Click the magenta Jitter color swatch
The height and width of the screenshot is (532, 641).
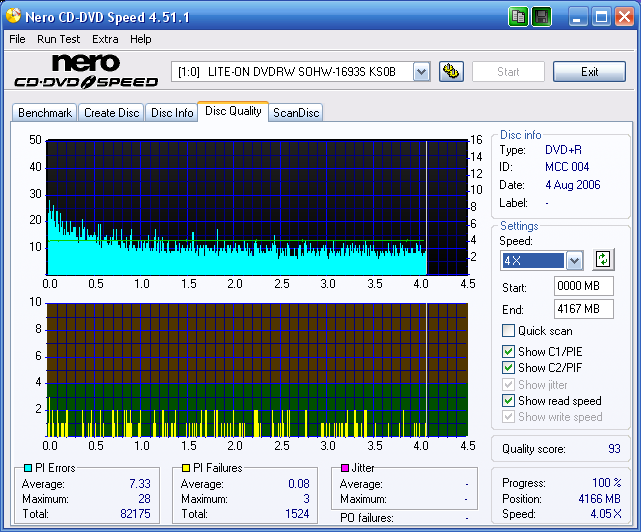click(x=345, y=468)
